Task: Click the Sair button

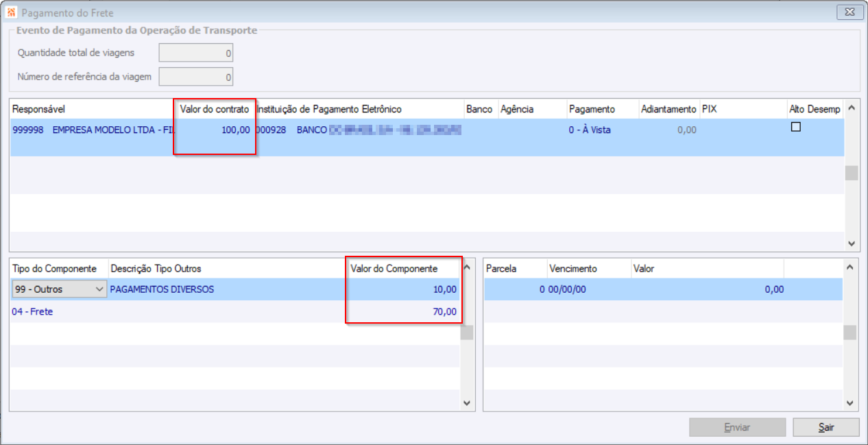Action: [826, 427]
